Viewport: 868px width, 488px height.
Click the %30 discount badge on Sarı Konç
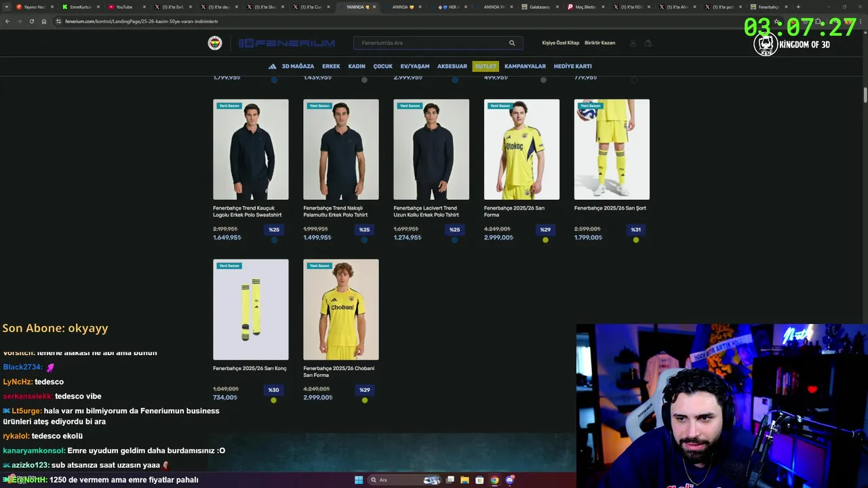[x=274, y=390]
